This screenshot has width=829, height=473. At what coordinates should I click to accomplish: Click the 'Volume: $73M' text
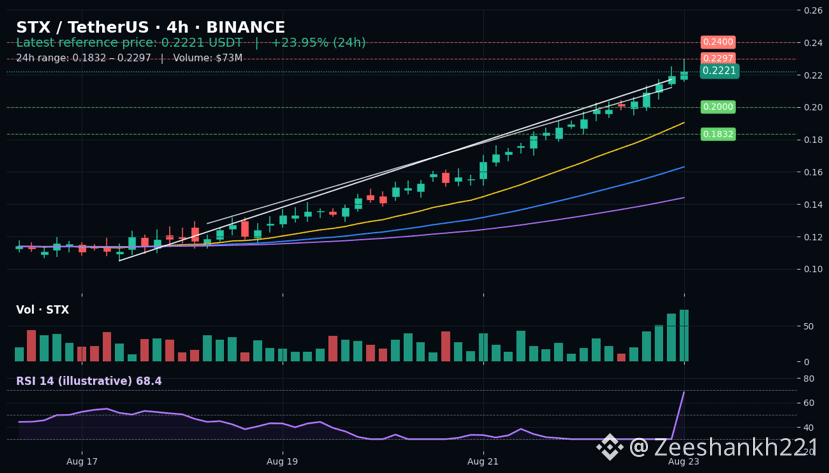click(208, 58)
